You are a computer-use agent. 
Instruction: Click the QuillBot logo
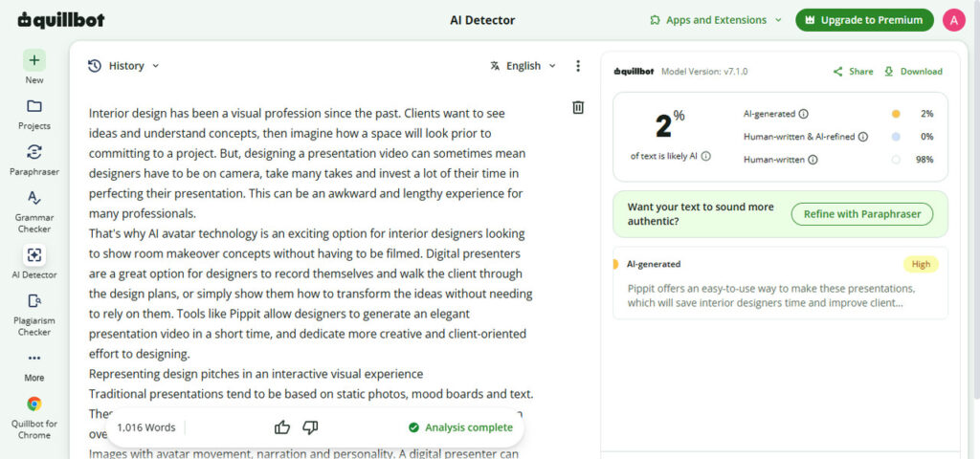tap(61, 20)
